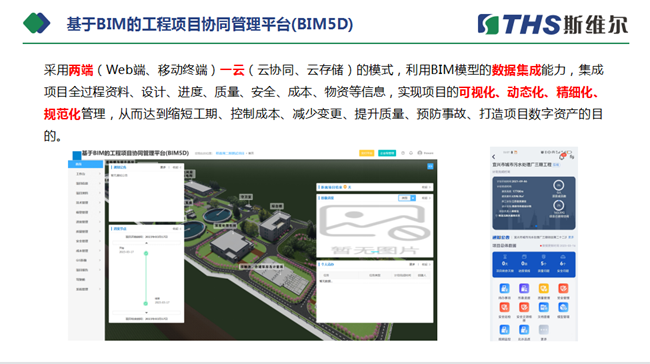Select the highlighted 首页 sidebar tab
The image size is (650, 364).
click(x=85, y=164)
